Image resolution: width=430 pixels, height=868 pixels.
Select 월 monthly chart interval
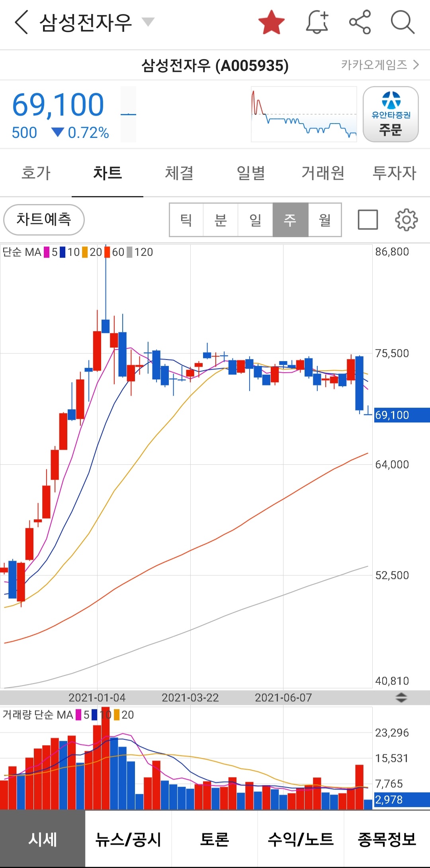click(x=324, y=220)
